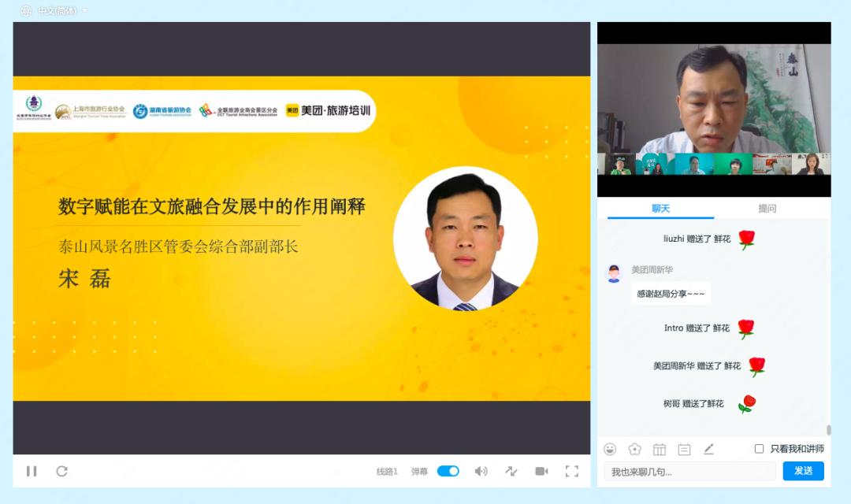Open the emoji picker in the chat
The height and width of the screenshot is (504, 851).
609,449
